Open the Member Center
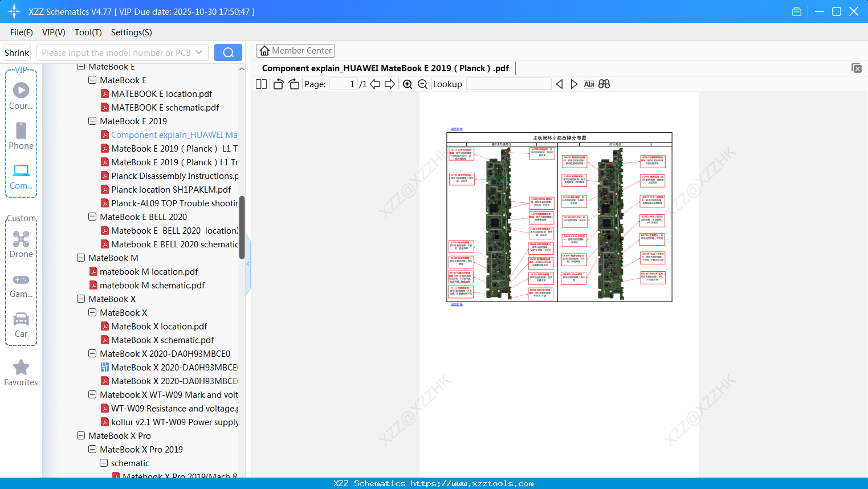Image resolution: width=868 pixels, height=489 pixels. [295, 51]
